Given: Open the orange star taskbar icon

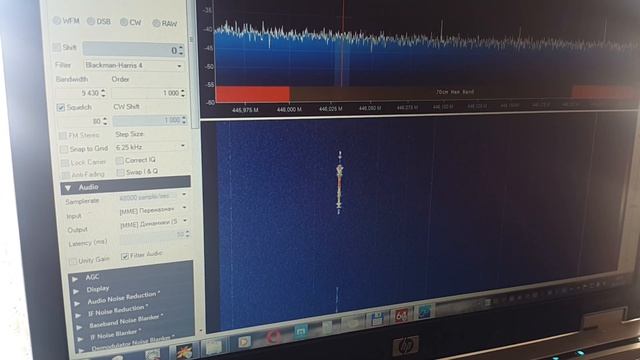Looking at the screenshot, I should pos(184,352).
